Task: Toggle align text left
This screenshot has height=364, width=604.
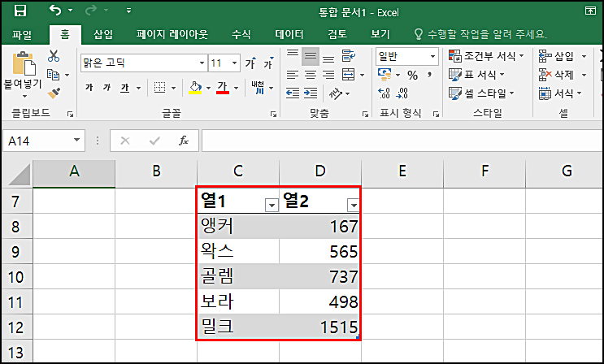Action: click(x=293, y=75)
